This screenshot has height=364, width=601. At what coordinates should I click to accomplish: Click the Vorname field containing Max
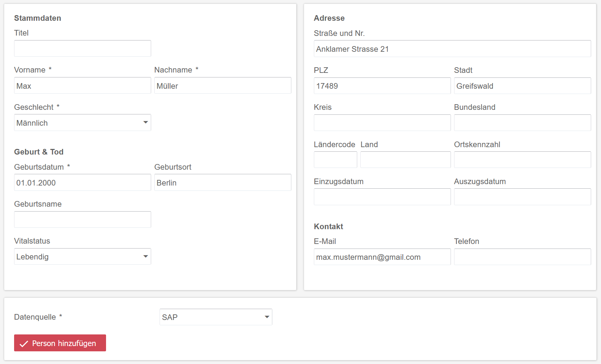(82, 86)
